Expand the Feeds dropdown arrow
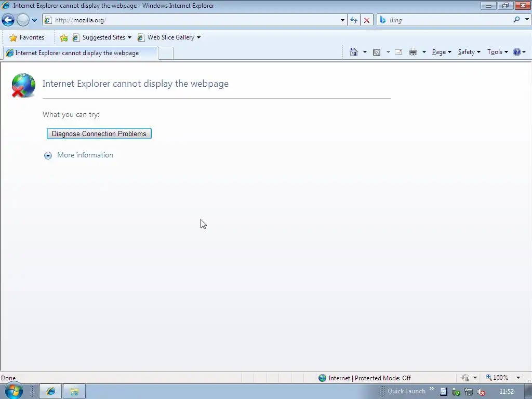The image size is (532, 399). (388, 52)
